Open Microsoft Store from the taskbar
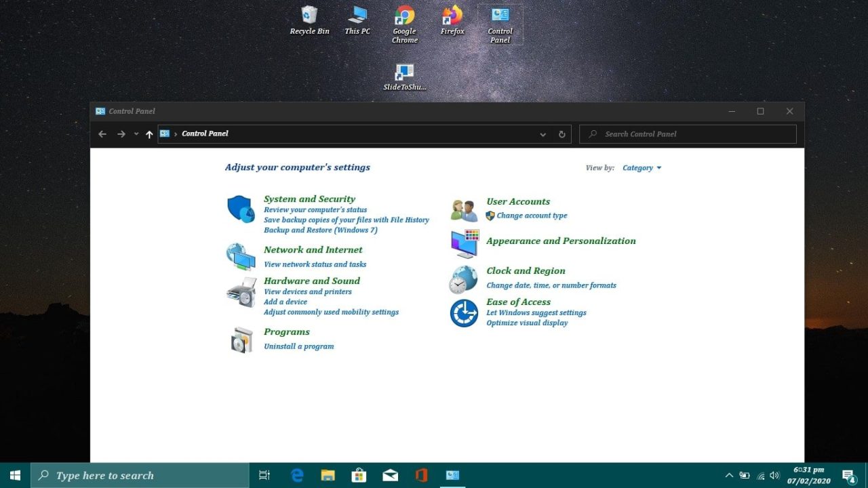The width and height of the screenshot is (868, 488). point(359,475)
